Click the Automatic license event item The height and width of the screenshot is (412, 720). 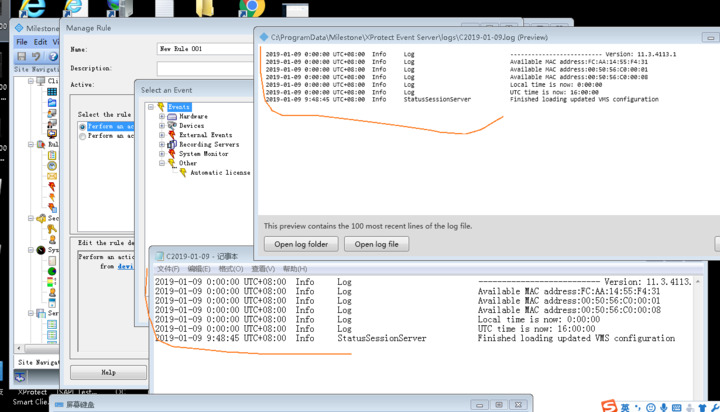219,173
